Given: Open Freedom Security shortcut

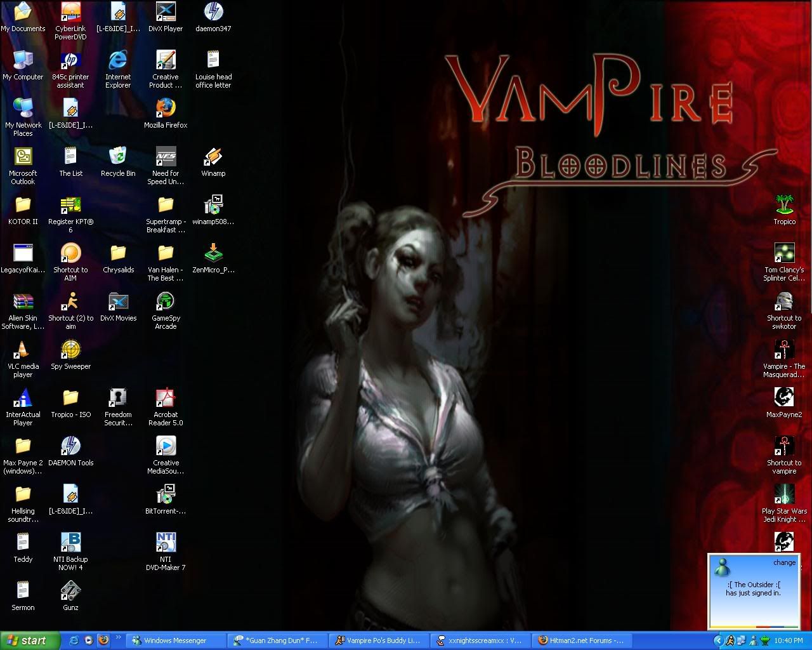Looking at the screenshot, I should [x=118, y=406].
